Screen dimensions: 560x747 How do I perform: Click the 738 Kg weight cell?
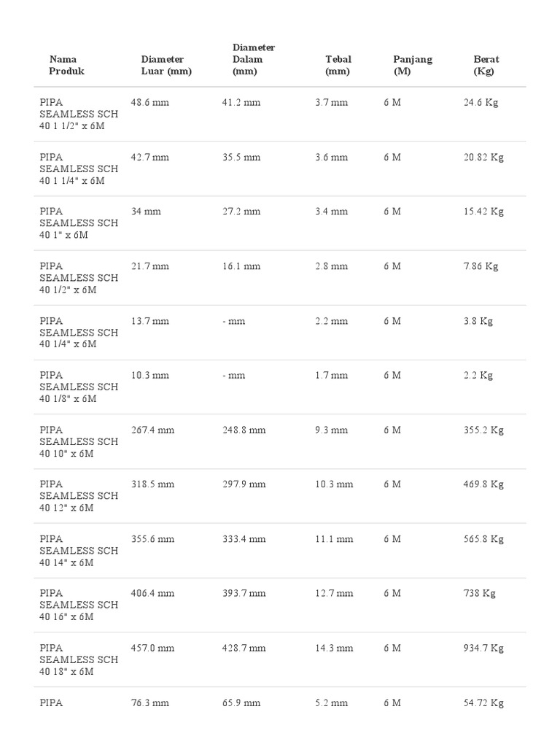(x=480, y=594)
